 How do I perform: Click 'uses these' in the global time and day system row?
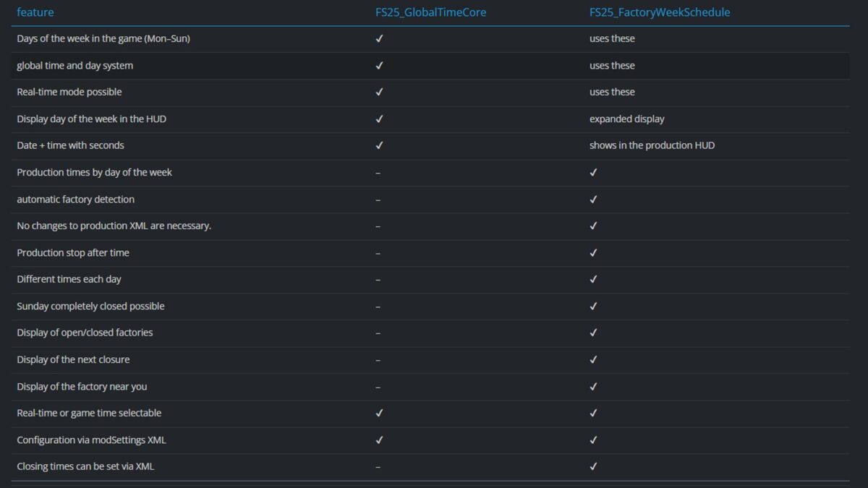pos(612,65)
